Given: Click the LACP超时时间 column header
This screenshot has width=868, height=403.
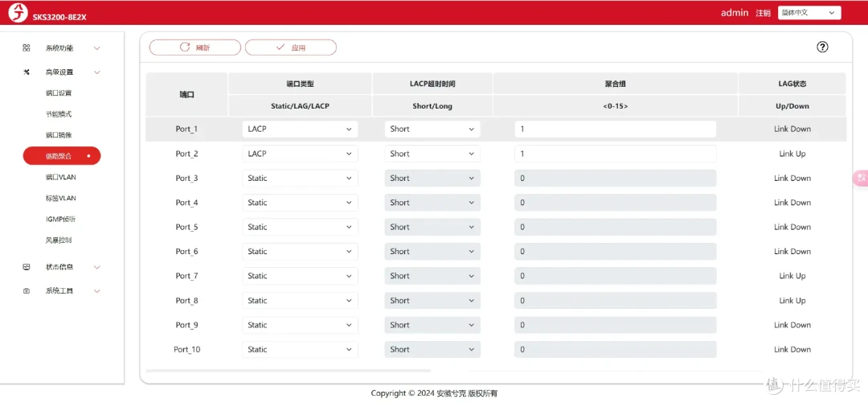Looking at the screenshot, I should click(432, 84).
